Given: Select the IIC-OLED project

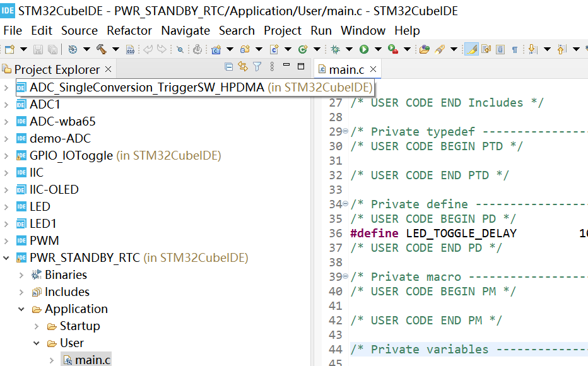Looking at the screenshot, I should [54, 189].
